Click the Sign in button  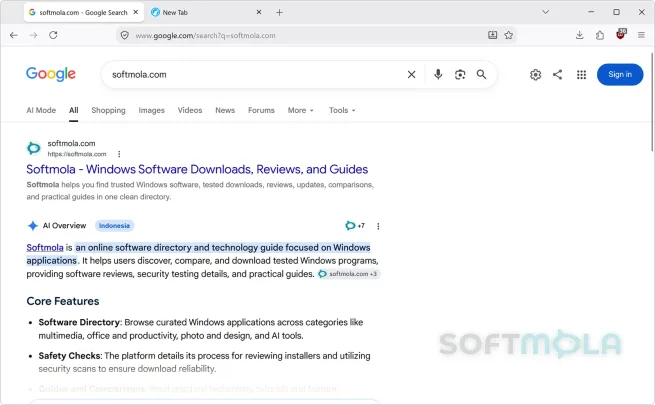pyautogui.click(x=620, y=74)
